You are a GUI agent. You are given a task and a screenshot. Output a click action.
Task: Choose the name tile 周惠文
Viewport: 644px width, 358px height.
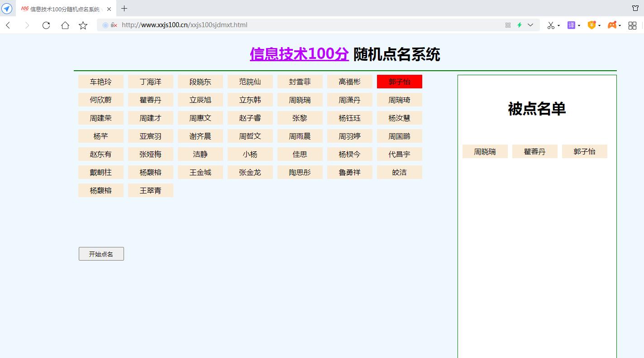200,118
